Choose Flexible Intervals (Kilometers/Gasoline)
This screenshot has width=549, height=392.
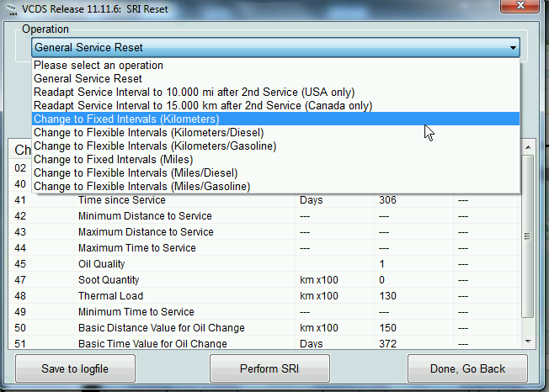155,146
